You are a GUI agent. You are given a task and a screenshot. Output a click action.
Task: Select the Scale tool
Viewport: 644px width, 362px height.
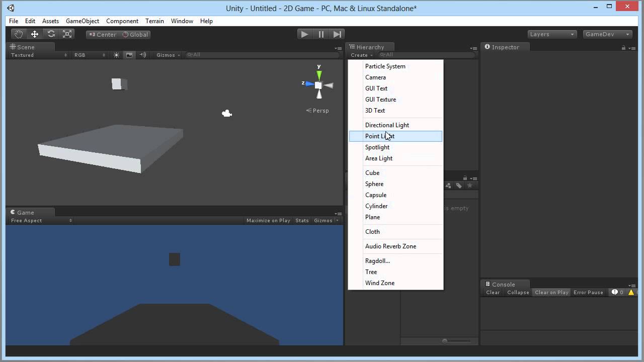pos(67,34)
